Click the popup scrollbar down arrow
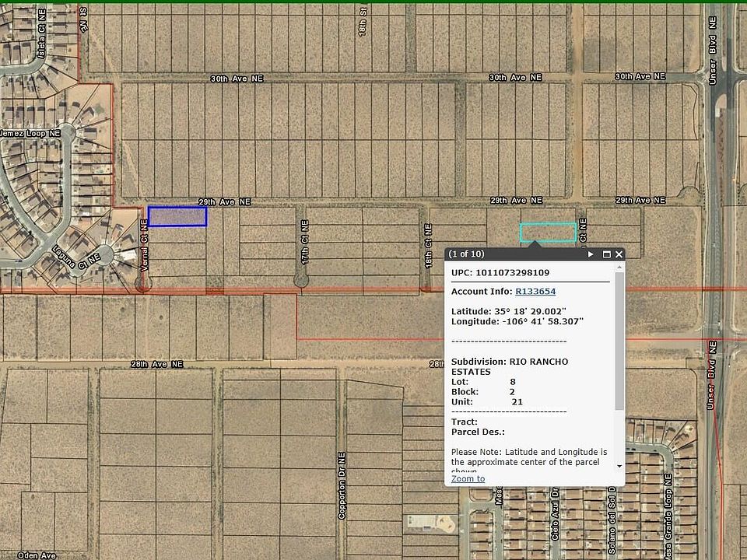The height and width of the screenshot is (560, 747). 619,466
